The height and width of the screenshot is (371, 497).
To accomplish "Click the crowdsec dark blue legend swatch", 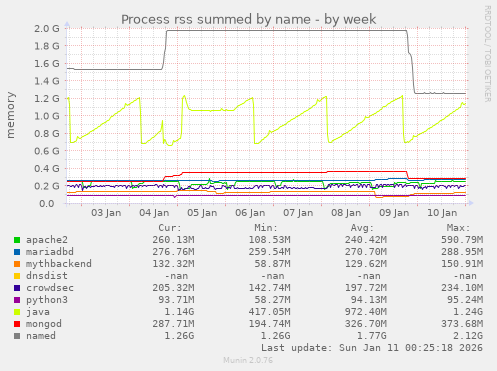I will (17, 288).
